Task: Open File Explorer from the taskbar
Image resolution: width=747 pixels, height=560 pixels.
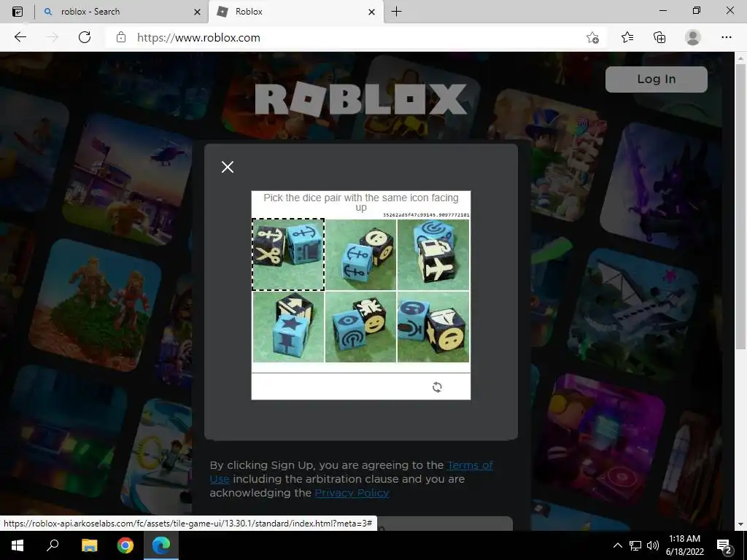Action: (89, 545)
